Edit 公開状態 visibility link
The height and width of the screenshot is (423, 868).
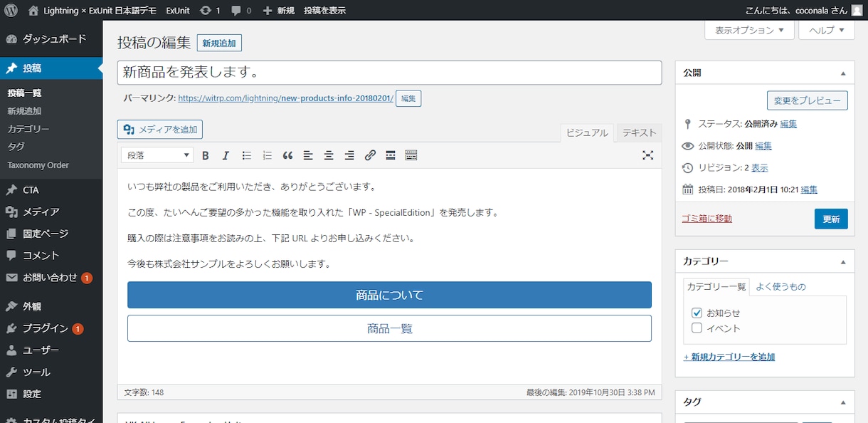(763, 146)
